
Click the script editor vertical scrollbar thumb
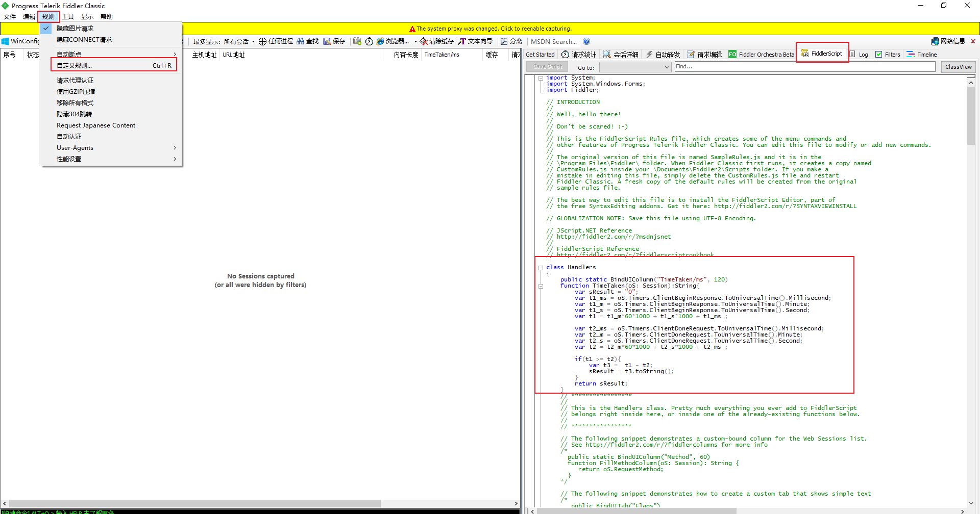pos(971,115)
